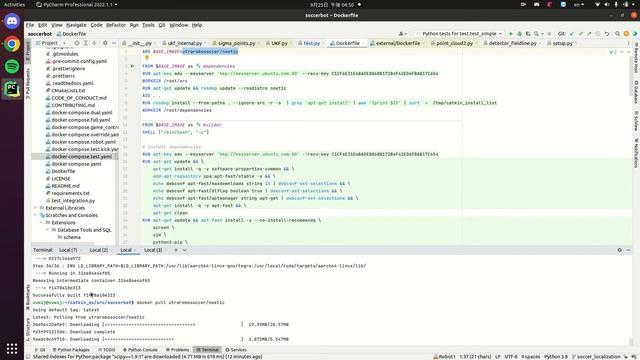This screenshot has width=640, height=360.
Task: Open the File menu
Action: 30,25
